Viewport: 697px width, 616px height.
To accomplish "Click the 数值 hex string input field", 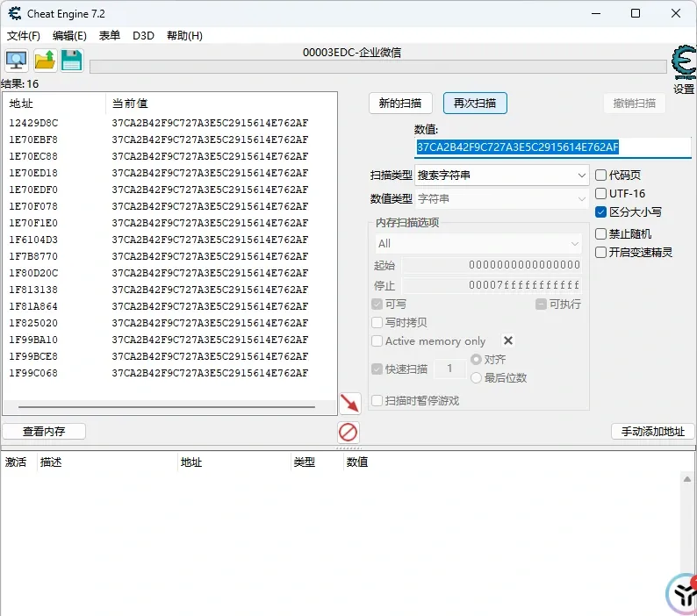I will click(552, 147).
